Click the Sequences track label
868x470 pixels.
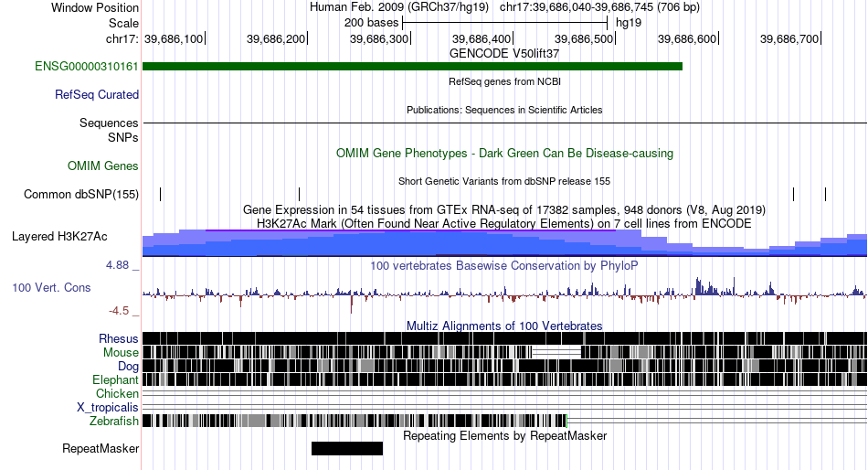[x=109, y=123]
